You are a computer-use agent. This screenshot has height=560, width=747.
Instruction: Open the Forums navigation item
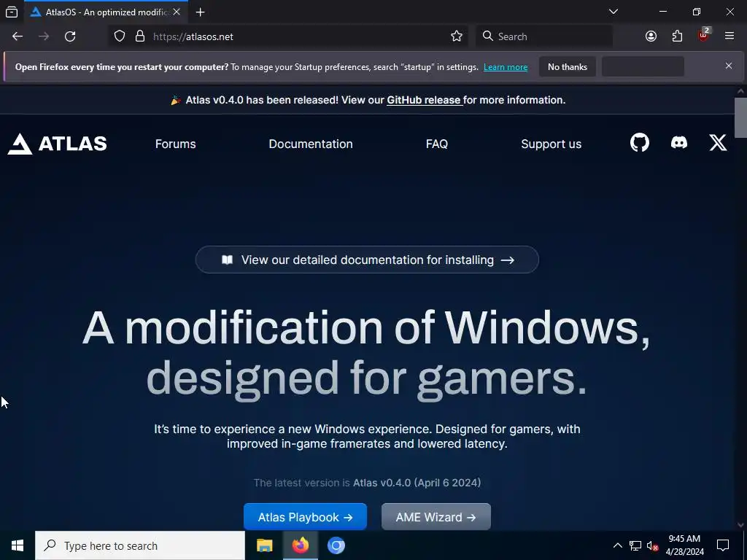(x=175, y=144)
